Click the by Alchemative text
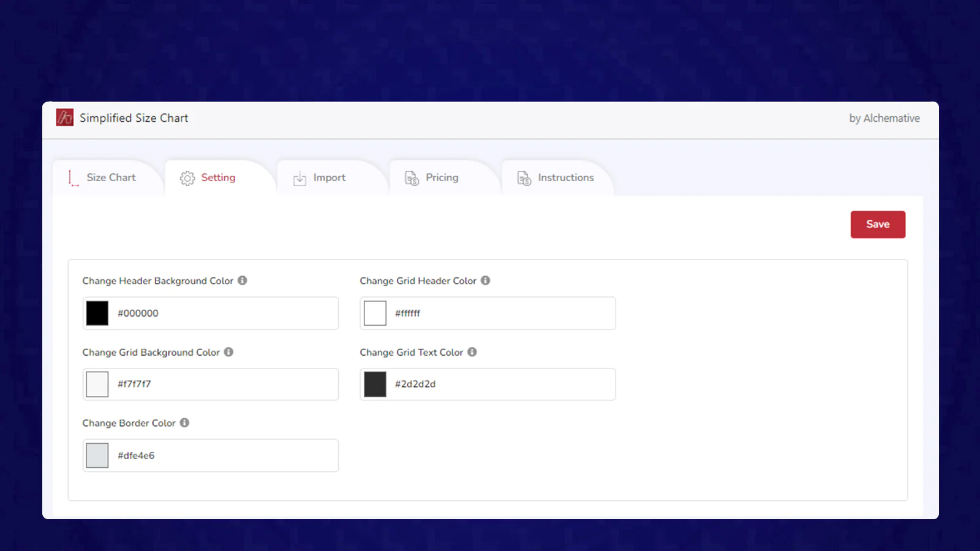Image resolution: width=980 pixels, height=551 pixels. tap(884, 118)
